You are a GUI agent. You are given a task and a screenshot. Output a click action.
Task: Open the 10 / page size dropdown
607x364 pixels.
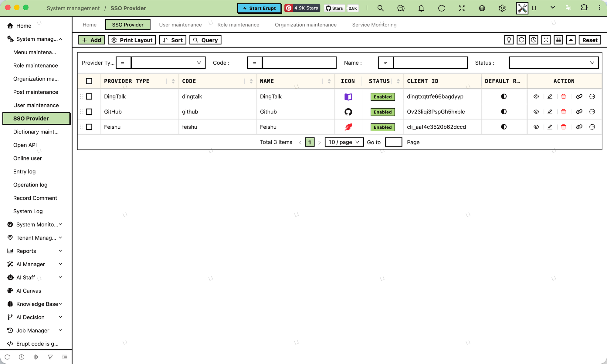pos(344,142)
